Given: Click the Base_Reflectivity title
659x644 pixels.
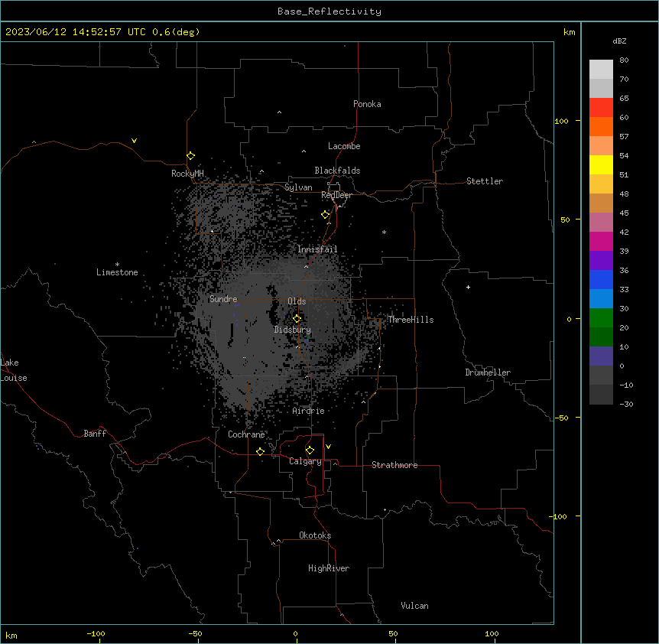Looking at the screenshot, I should (329, 11).
